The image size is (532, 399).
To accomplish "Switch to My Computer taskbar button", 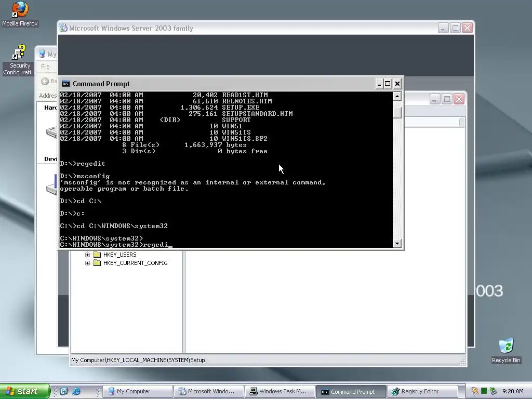I will 137,391.
